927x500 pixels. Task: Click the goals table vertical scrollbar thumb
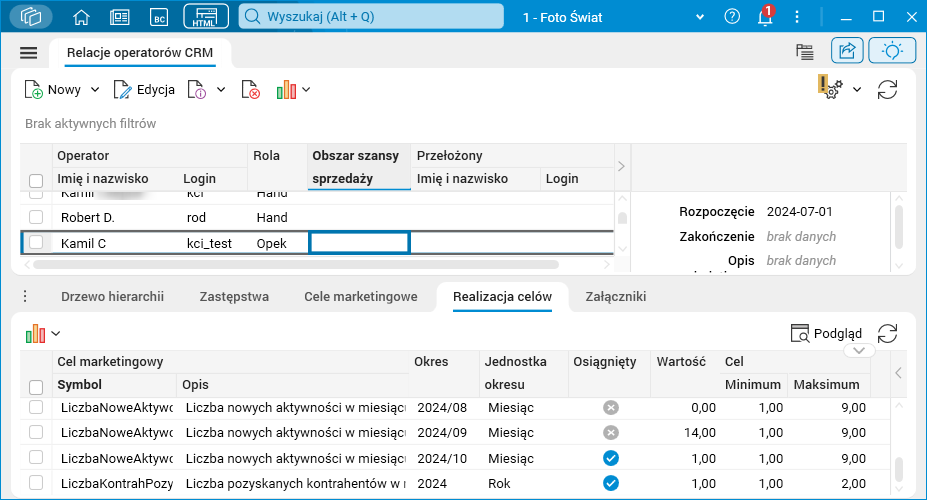pos(899,469)
